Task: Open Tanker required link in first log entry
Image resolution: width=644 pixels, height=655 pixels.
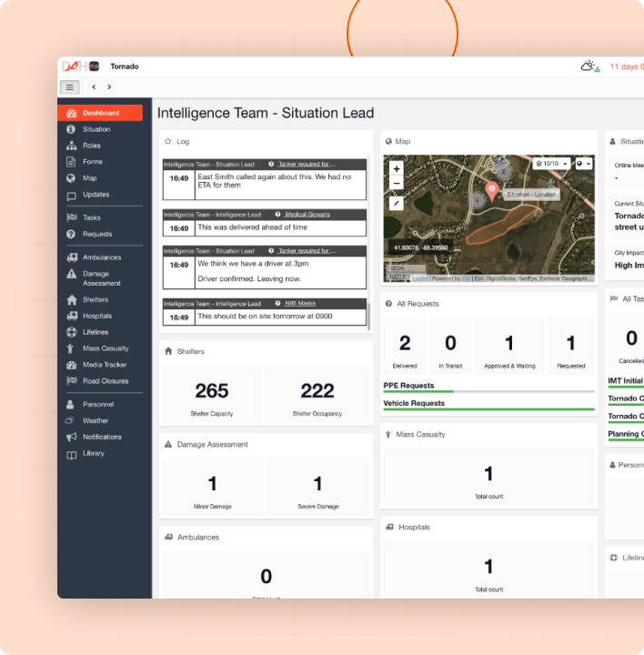Action: [x=307, y=164]
